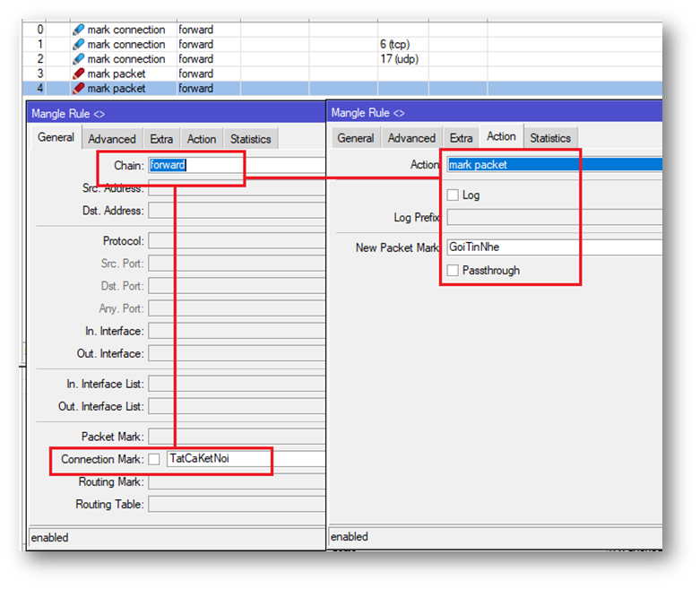Click the Out. Interface List field
The height and width of the screenshot is (589, 700).
tap(237, 406)
